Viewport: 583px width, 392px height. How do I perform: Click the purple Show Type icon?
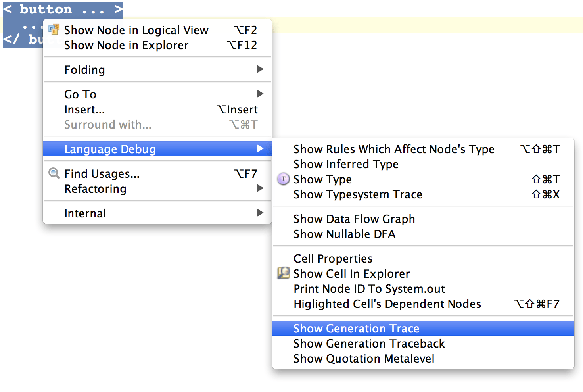click(x=283, y=179)
